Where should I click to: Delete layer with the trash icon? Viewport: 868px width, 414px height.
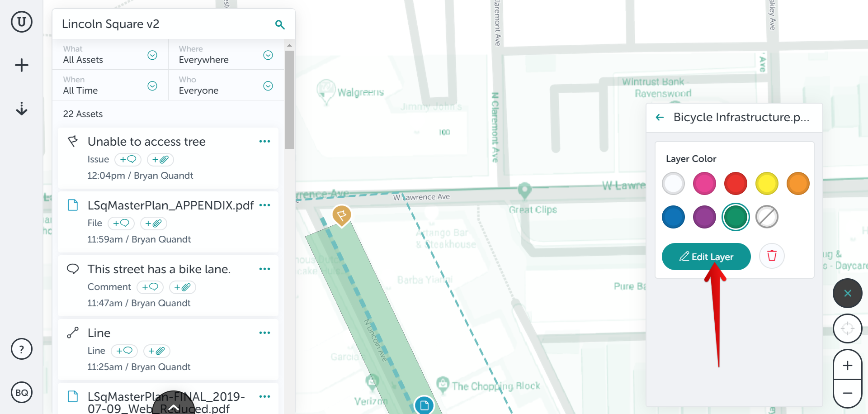(772, 256)
